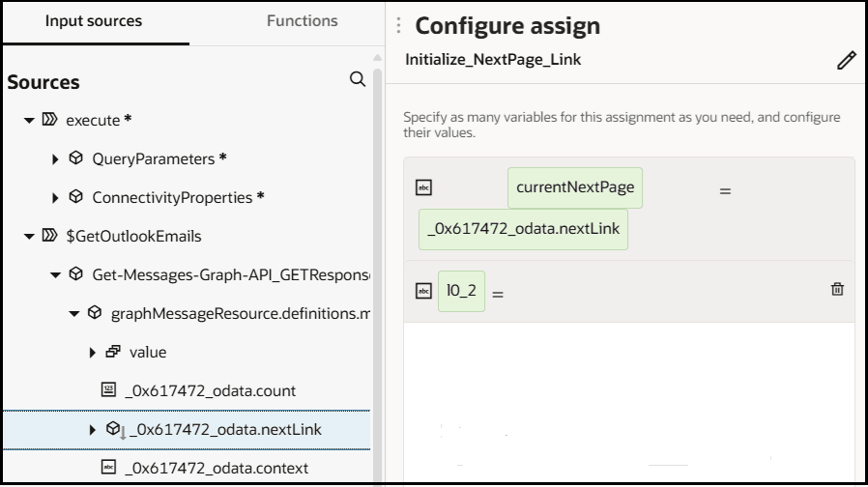Click the l0_2 variable chip
The height and width of the screenshot is (487, 868).
coord(461,291)
